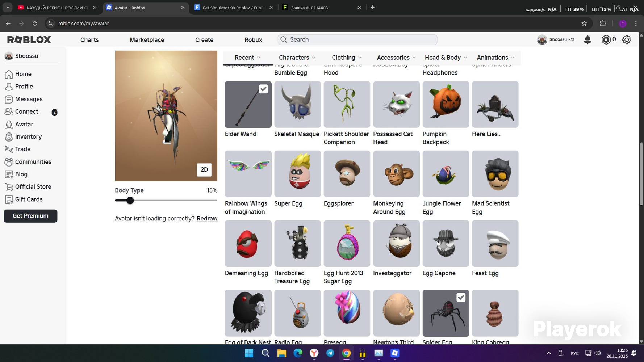This screenshot has height=362, width=644.
Task: Open the Sboossu sidebar user link
Action: (x=22, y=56)
